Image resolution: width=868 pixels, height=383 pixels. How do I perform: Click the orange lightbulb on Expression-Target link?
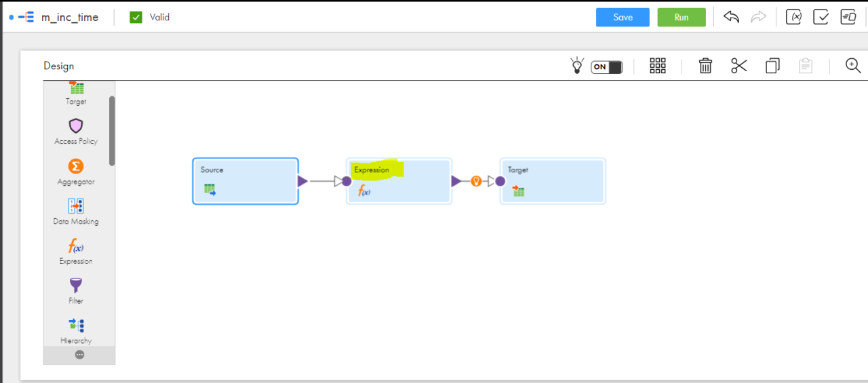(476, 181)
